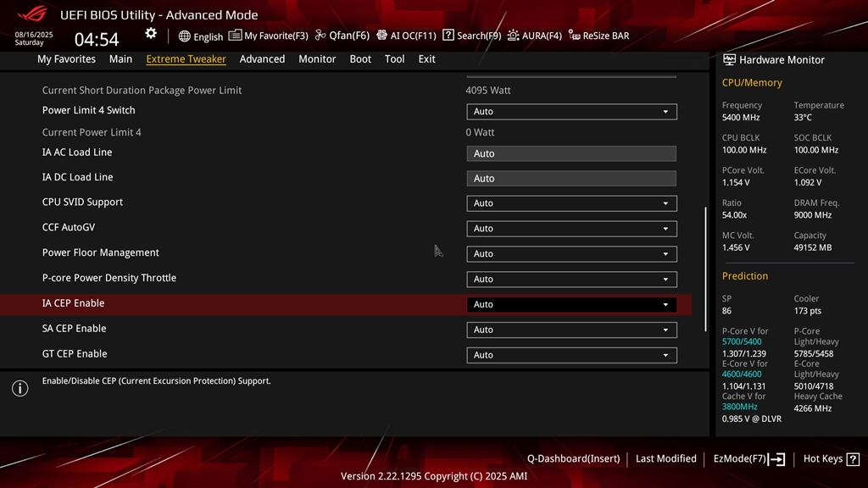This screenshot has height=488, width=868.
Task: Click the 5700/5400 prediction value
Action: pyautogui.click(x=742, y=342)
